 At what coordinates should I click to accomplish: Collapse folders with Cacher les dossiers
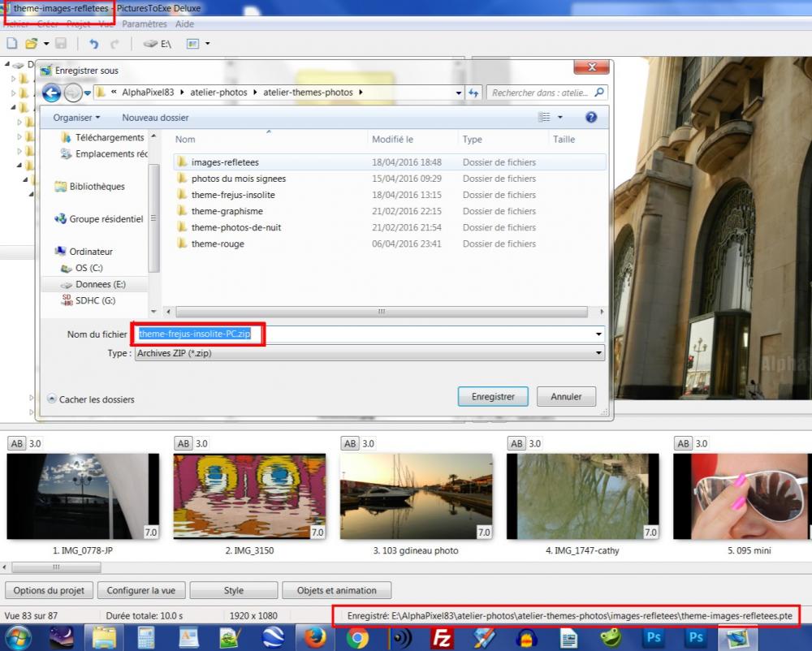pos(91,399)
